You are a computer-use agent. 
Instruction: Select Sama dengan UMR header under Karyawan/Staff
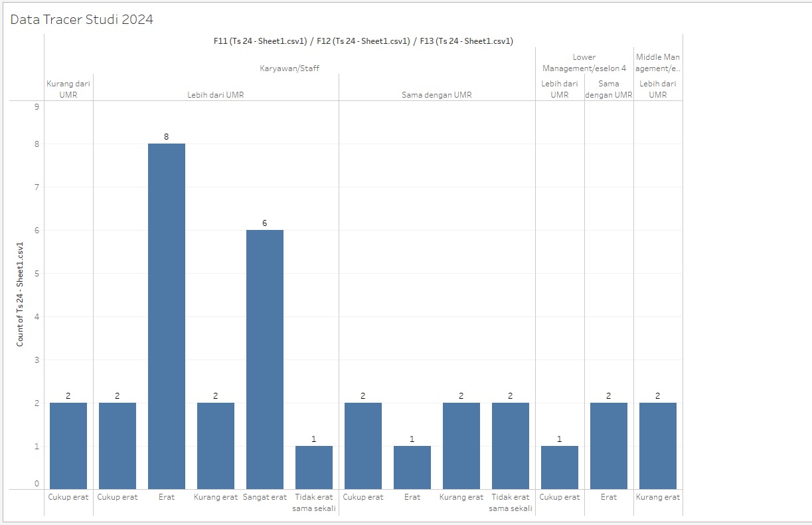click(x=437, y=95)
